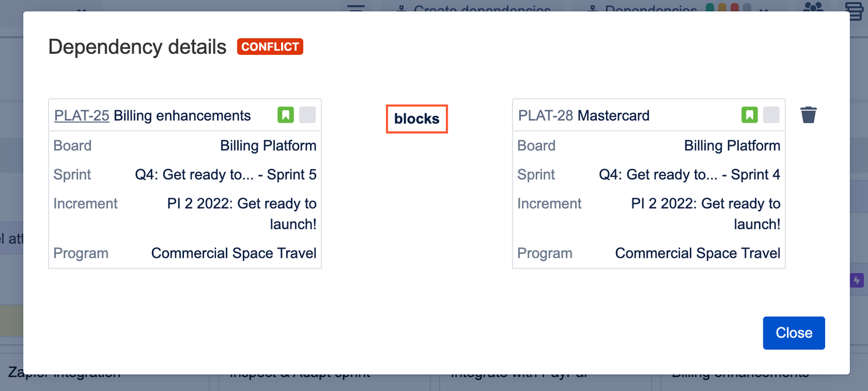Open the PLAT-25 issue link

[x=82, y=115]
